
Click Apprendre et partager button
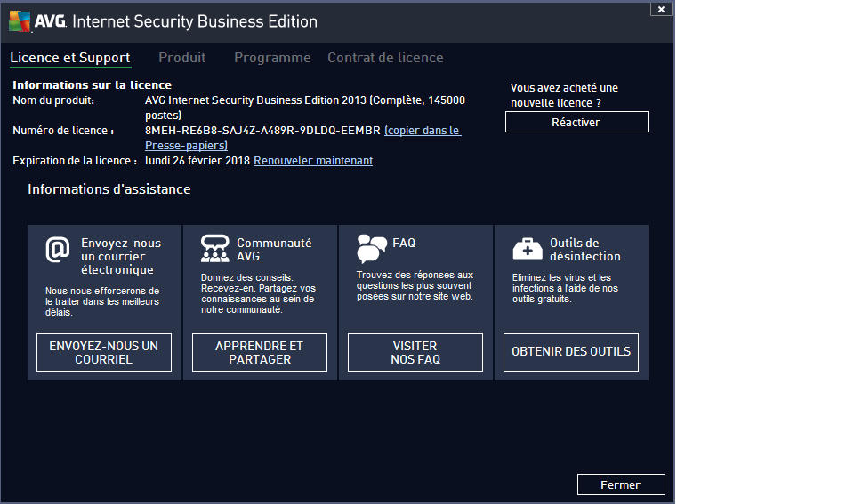coord(260,352)
